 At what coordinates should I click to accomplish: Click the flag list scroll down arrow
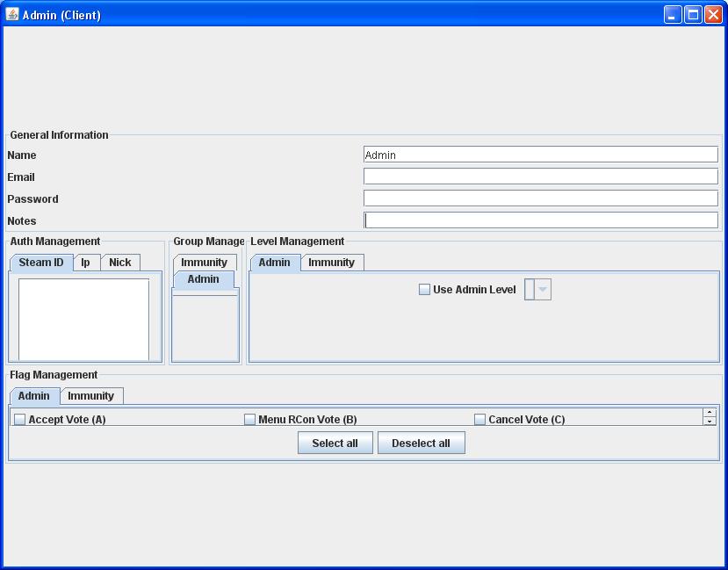pos(710,422)
